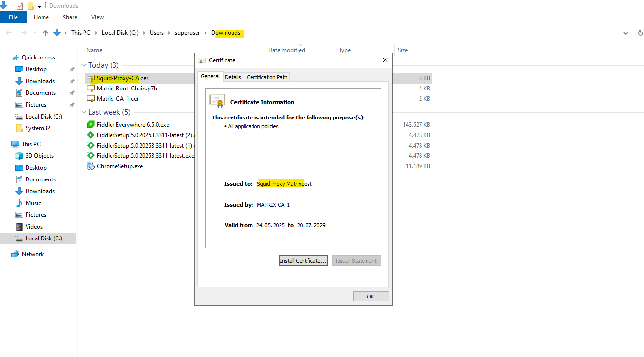Click Downloads icon under This PC
This screenshot has height=357, width=644.
[x=19, y=191]
